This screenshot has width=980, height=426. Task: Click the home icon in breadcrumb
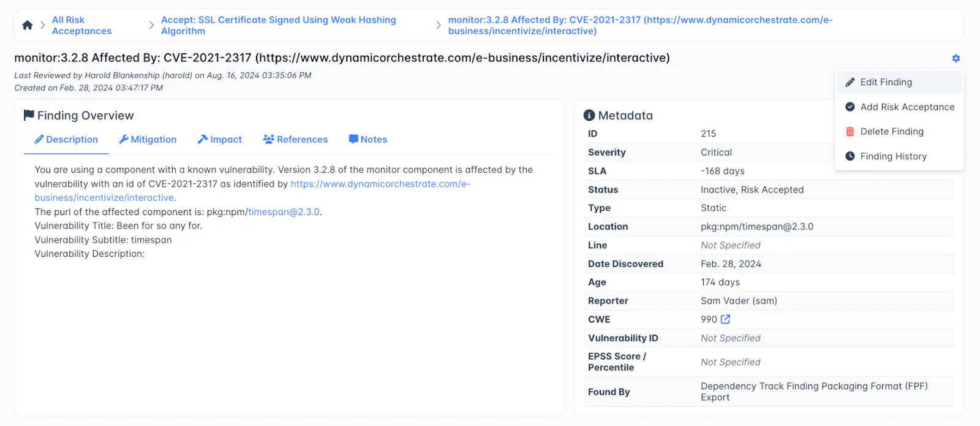tap(28, 25)
